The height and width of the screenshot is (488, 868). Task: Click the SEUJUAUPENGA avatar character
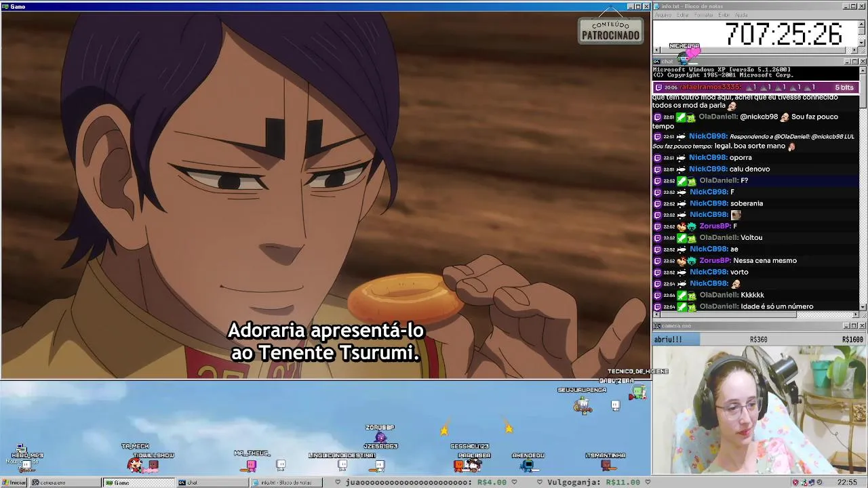(x=583, y=405)
